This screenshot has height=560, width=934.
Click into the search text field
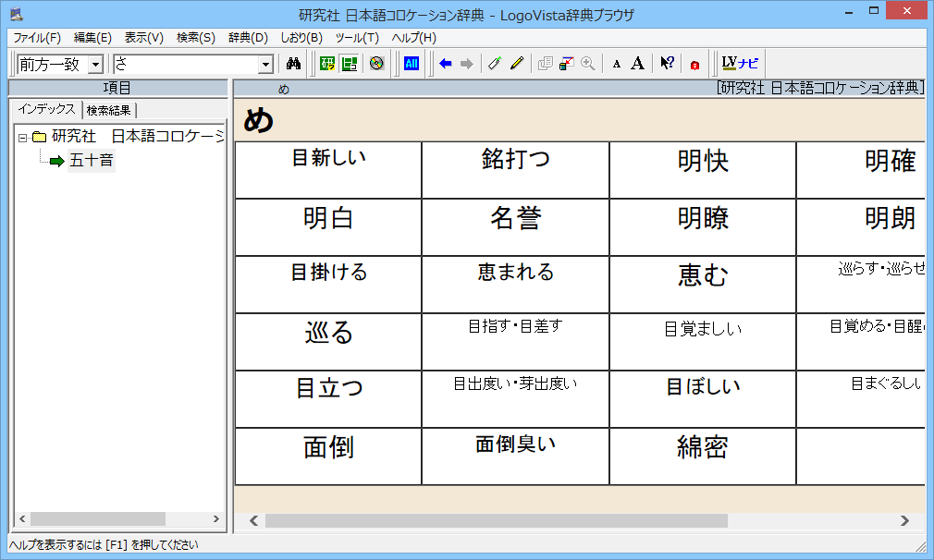[185, 65]
